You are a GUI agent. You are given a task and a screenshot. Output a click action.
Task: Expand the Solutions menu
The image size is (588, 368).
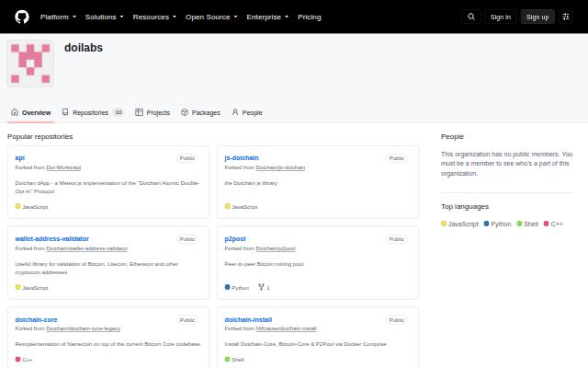104,17
